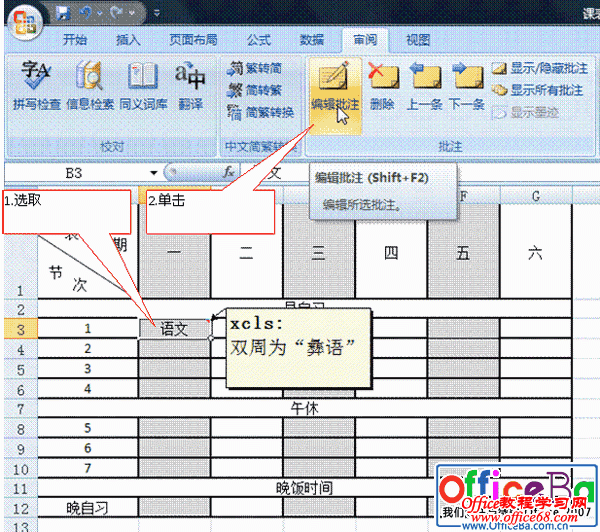Switch to the 开始 ribbon tab
The height and width of the screenshot is (532, 600).
pyautogui.click(x=75, y=39)
